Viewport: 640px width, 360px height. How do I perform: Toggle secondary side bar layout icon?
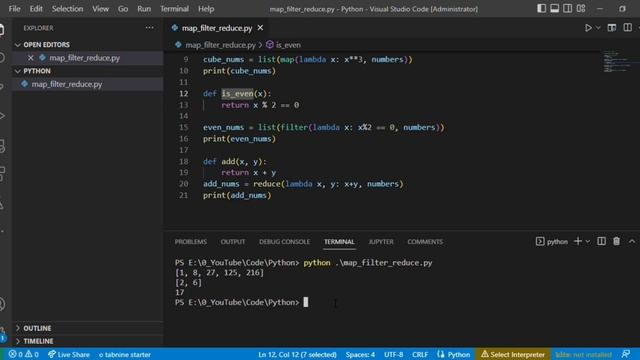click(567, 9)
